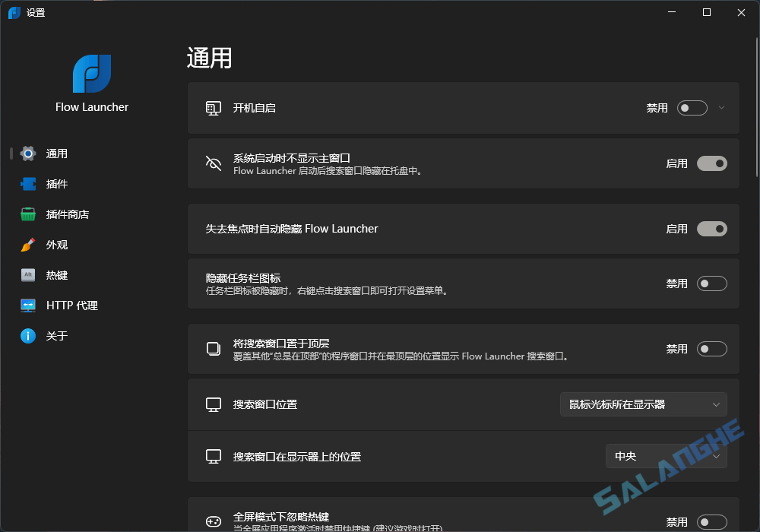The width and height of the screenshot is (760, 532).
Task: Open the 中央 position dropdown
Action: tap(666, 456)
